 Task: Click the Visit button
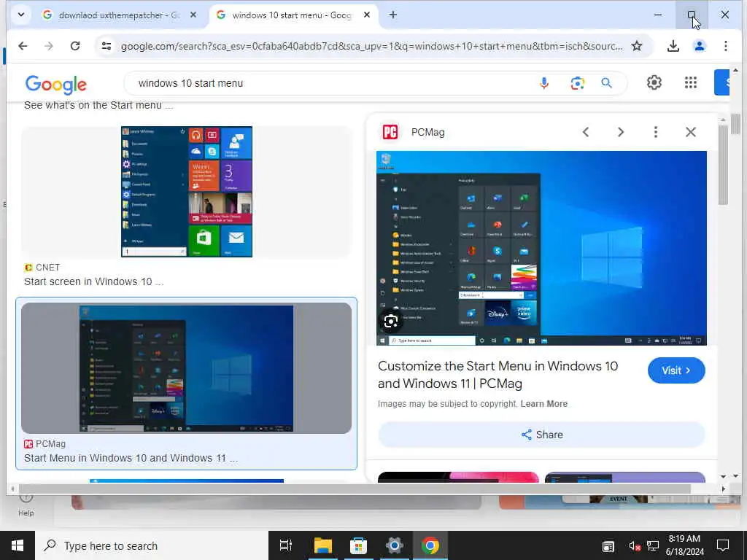pos(676,370)
